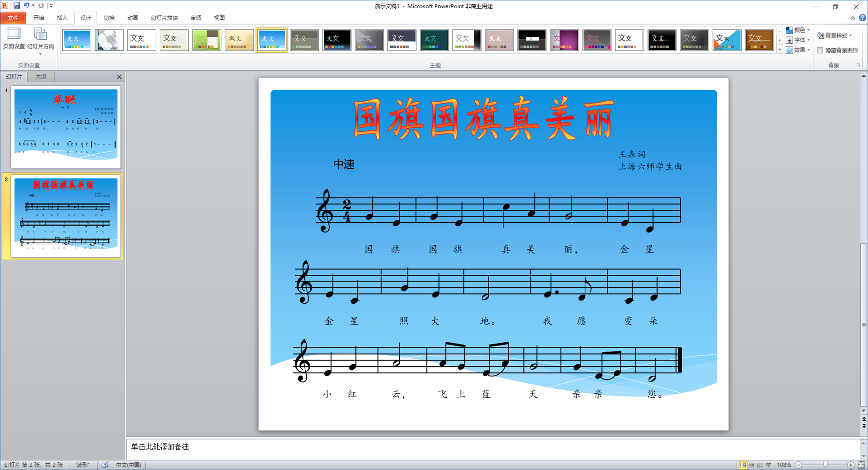This screenshot has height=470, width=868.
Task: Click the Undo arrow icon
Action: pos(26,5)
